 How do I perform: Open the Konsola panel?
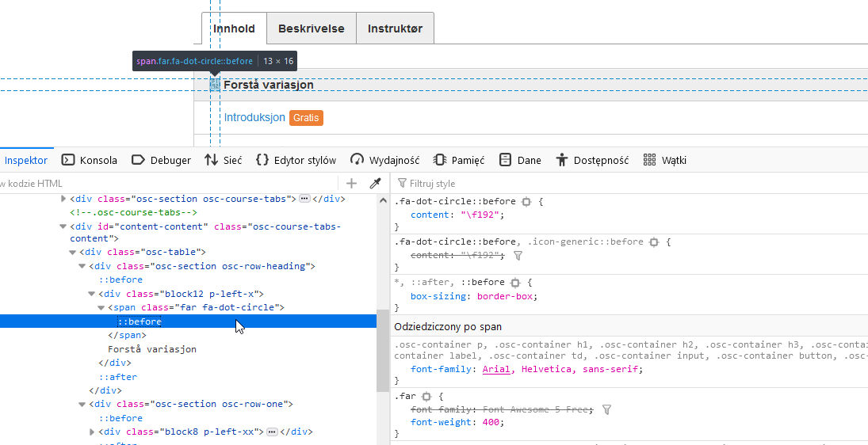(90, 160)
